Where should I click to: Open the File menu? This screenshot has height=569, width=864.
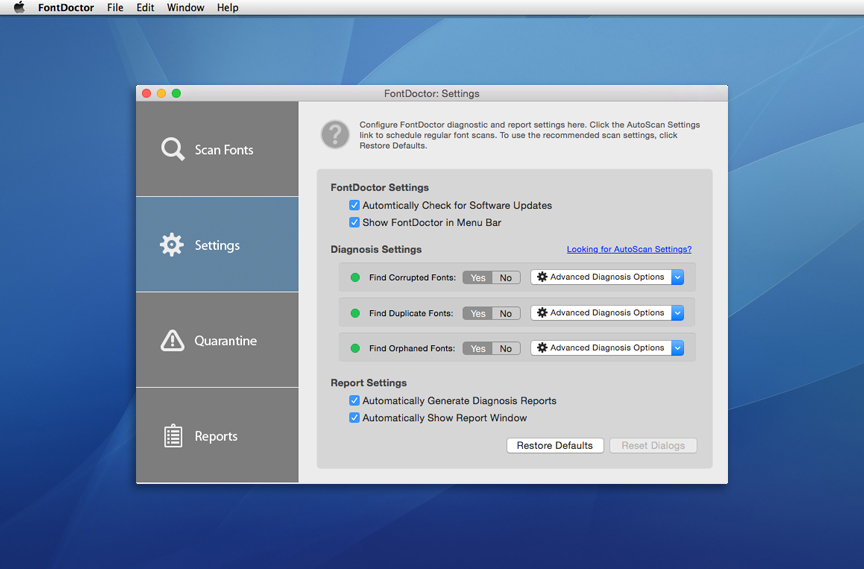115,8
